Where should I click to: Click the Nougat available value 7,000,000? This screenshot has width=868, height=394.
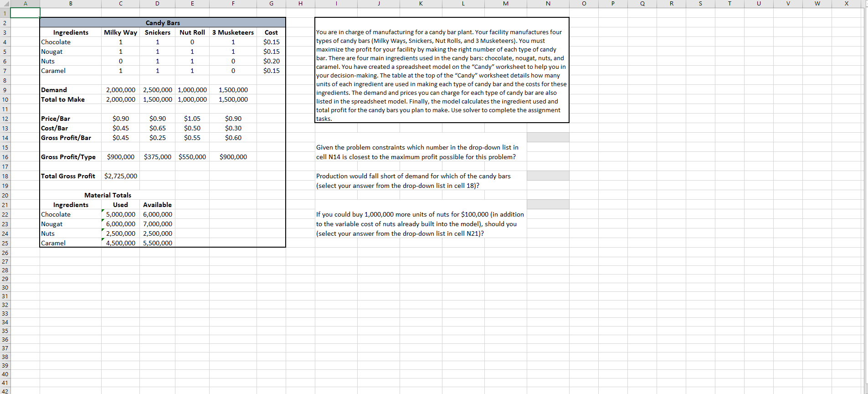pos(157,224)
